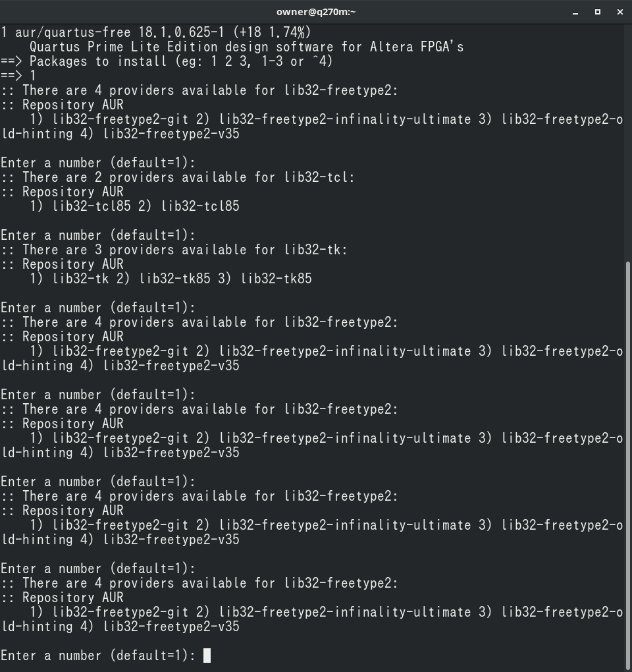The width and height of the screenshot is (632, 672).
Task: Close the terminal window
Action: 619,12
